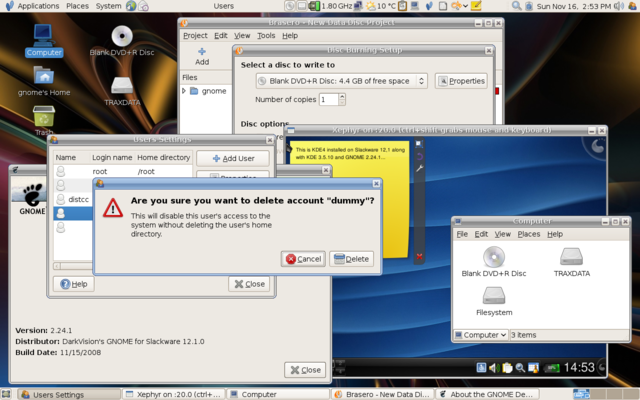Open the weather applet showing 10 °C
Screen dimensions: 640x400
pos(381,6)
